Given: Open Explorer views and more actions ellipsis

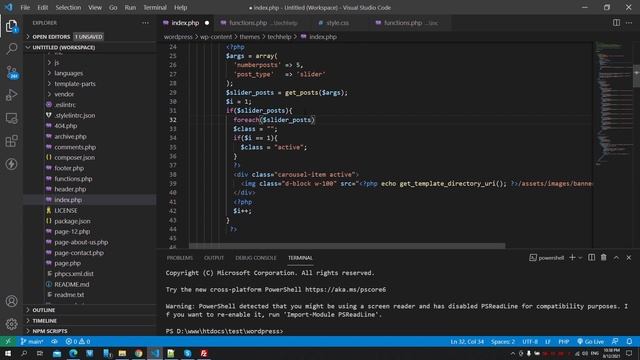Looking at the screenshot, I should click(145, 23).
